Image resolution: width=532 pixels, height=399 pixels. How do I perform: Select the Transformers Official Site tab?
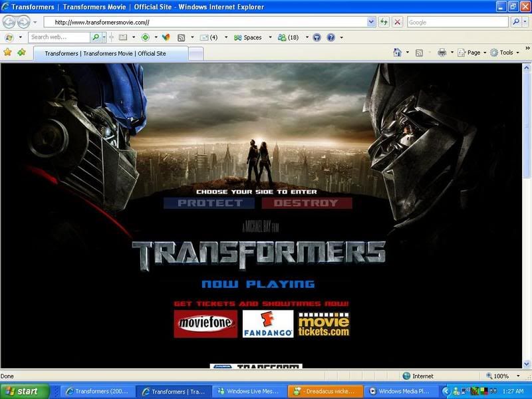click(x=110, y=54)
